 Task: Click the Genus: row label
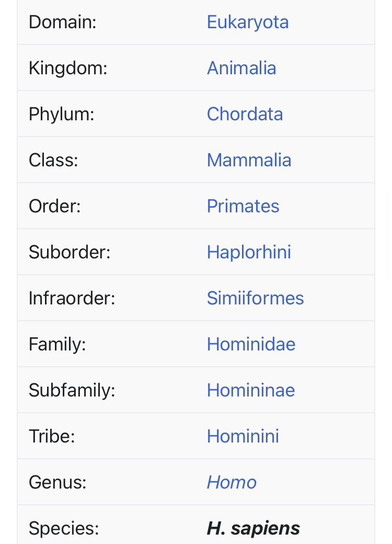point(57,482)
